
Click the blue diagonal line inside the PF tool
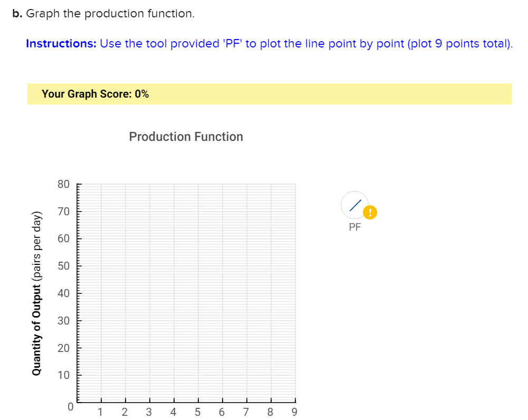coord(355,205)
